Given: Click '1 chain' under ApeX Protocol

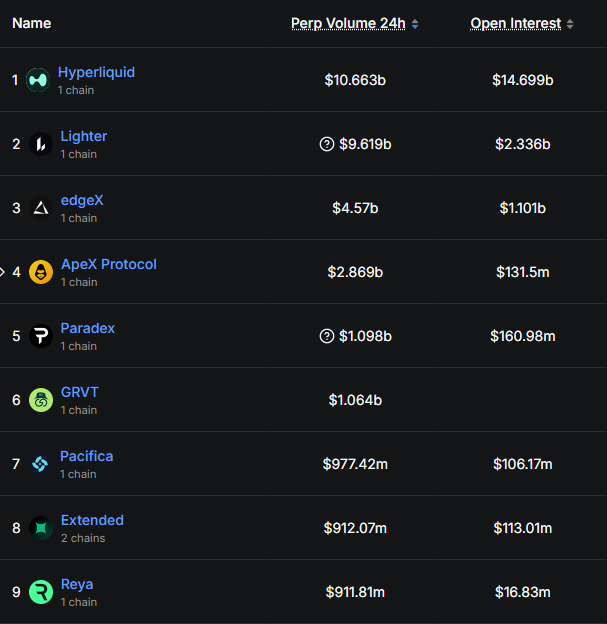Looking at the screenshot, I should [x=79, y=282].
